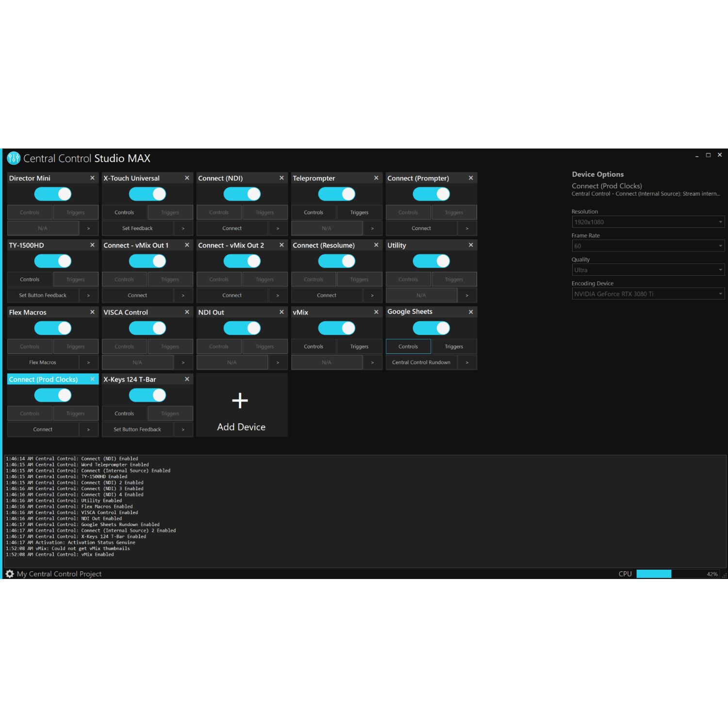This screenshot has width=728, height=728.
Task: Expand arrow next to Flex Macros button
Action: (x=88, y=362)
